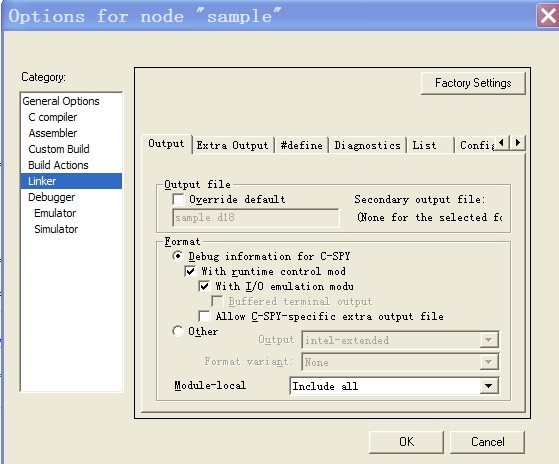
Task: Click the Category label
Action: (x=43, y=77)
